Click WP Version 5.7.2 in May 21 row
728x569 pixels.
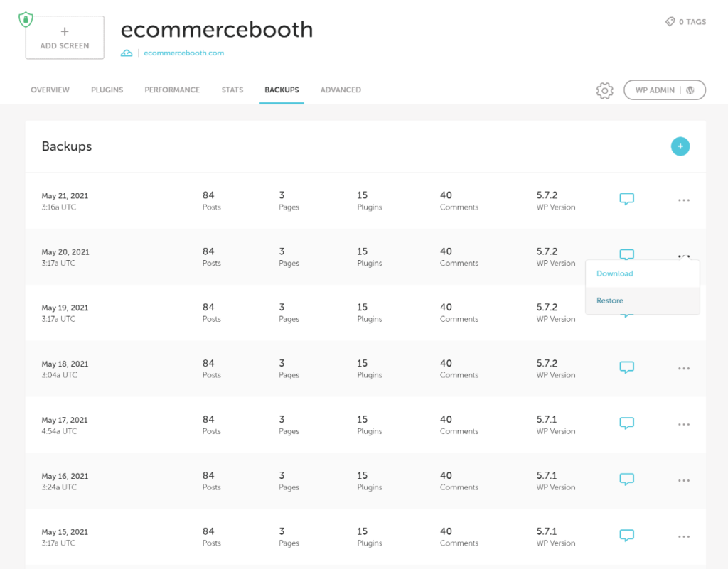pos(556,201)
